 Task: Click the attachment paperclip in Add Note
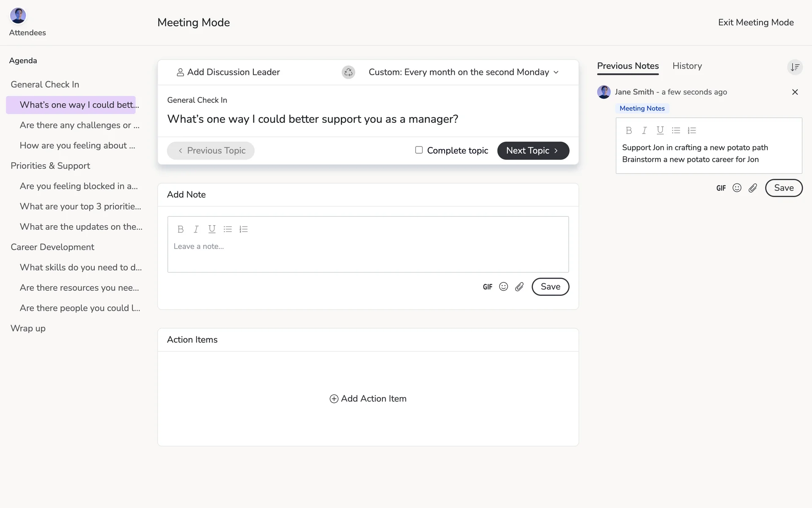[519, 287]
